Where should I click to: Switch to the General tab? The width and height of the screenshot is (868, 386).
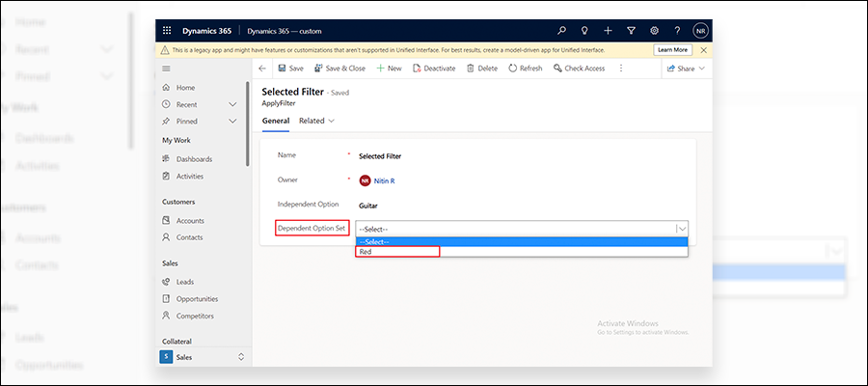click(x=276, y=121)
